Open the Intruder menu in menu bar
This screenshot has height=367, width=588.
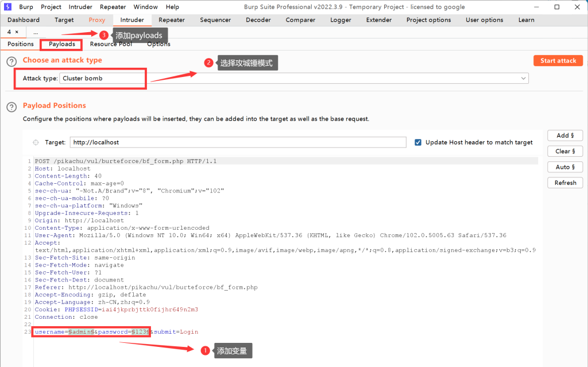pos(80,7)
